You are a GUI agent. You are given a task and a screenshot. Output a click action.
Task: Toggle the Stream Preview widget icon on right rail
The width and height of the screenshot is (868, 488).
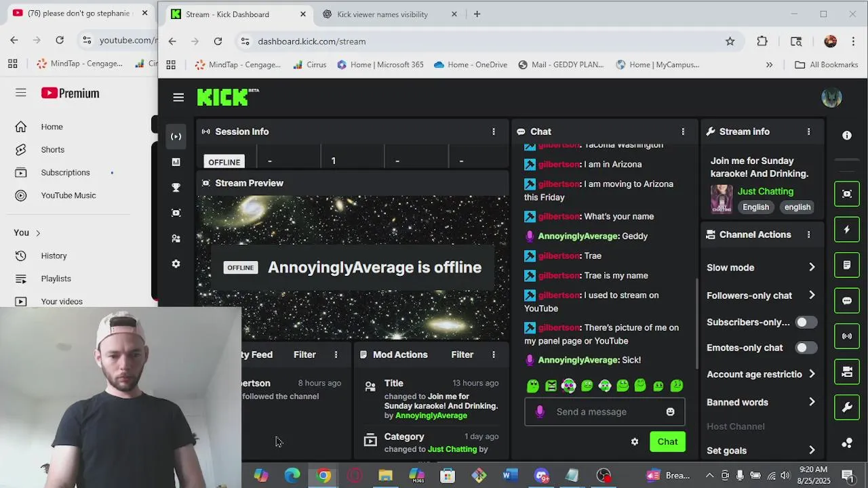(847, 194)
